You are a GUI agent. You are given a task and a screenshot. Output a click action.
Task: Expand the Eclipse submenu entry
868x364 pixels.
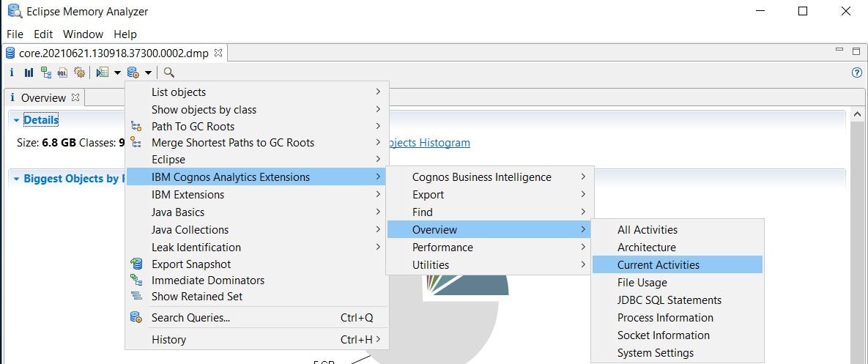point(257,160)
